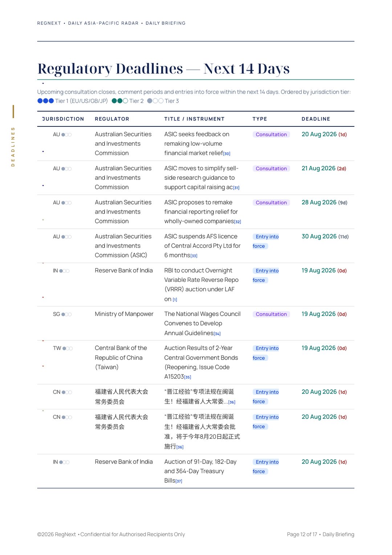392x555 pixels.
Task: Click Australian Securities and Investments Commission (ASIC) regulator
Action: click(123, 246)
